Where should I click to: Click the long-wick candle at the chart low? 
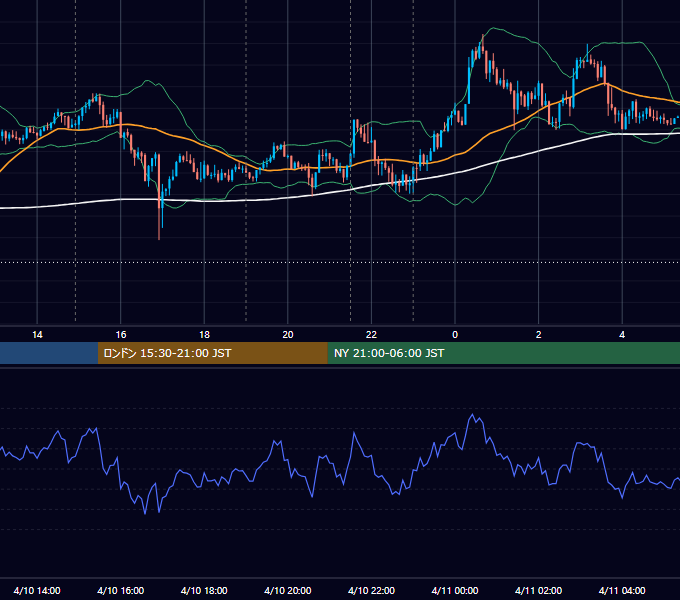(159, 196)
